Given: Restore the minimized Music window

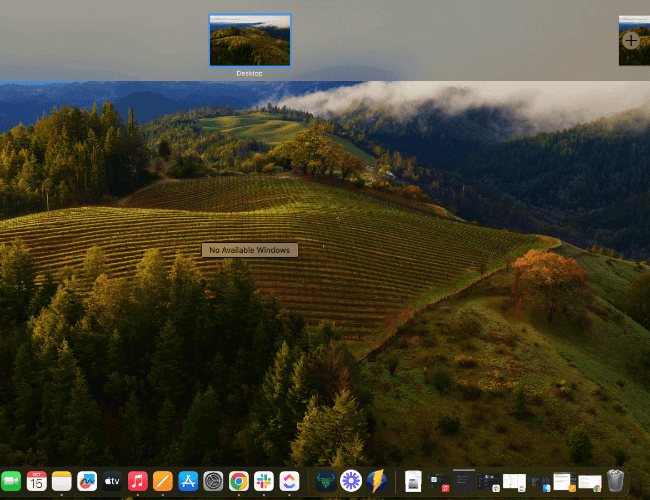Looking at the screenshot, I should [438, 481].
